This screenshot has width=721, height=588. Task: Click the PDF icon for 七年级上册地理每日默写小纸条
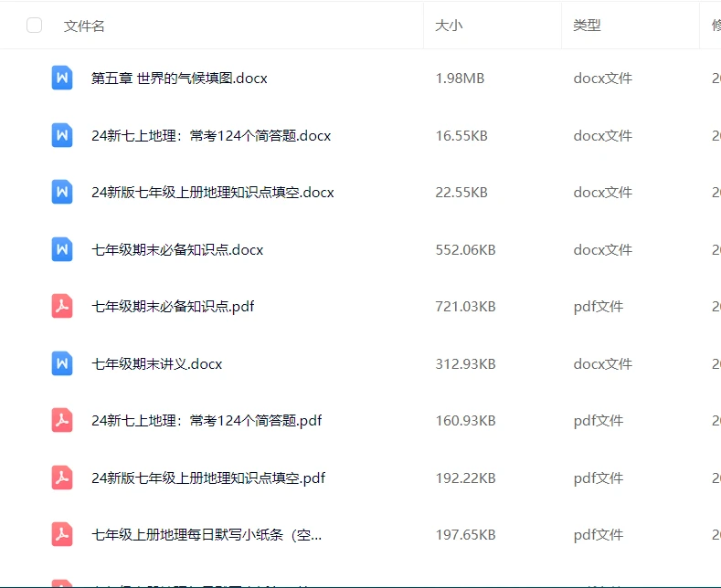click(x=62, y=534)
